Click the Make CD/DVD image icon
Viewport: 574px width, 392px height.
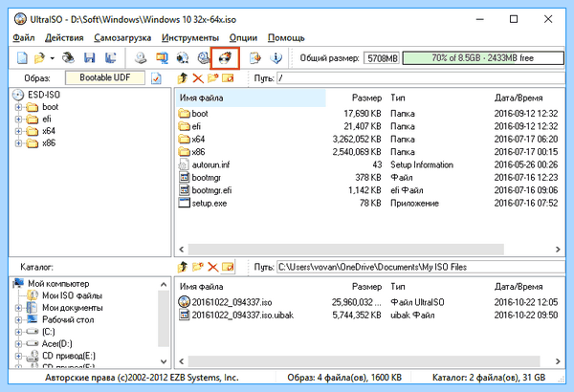click(x=141, y=57)
